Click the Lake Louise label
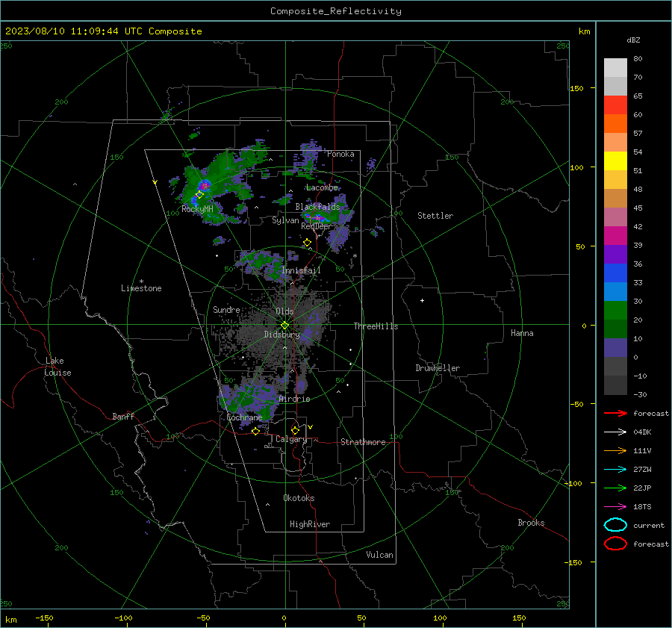 [57, 367]
